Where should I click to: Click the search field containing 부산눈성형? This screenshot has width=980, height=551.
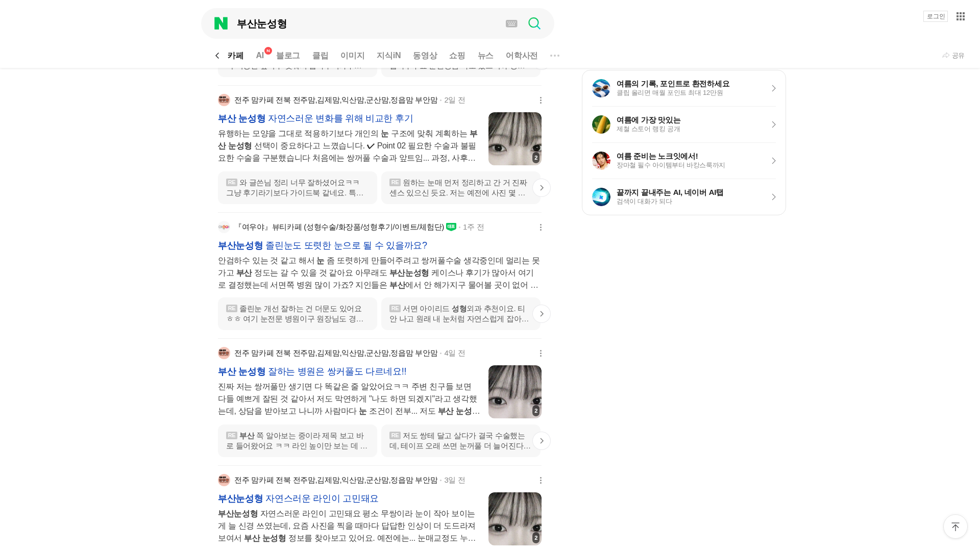pos(367,23)
